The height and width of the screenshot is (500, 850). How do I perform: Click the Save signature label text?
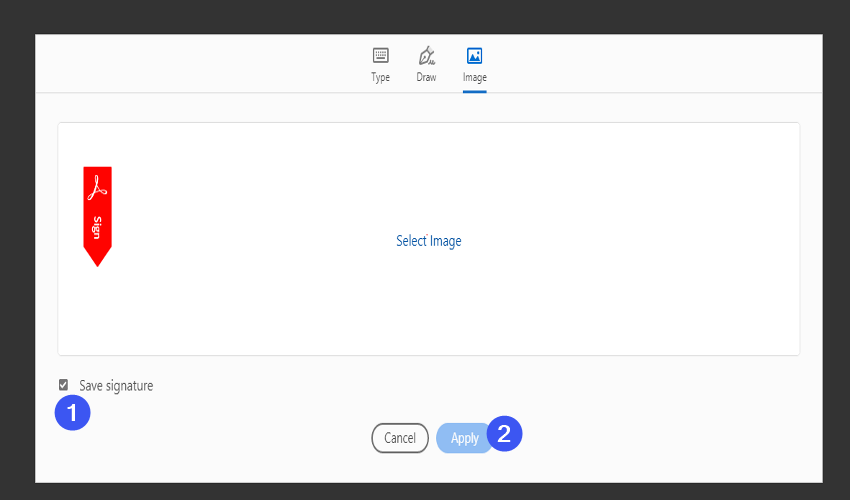pyautogui.click(x=116, y=386)
